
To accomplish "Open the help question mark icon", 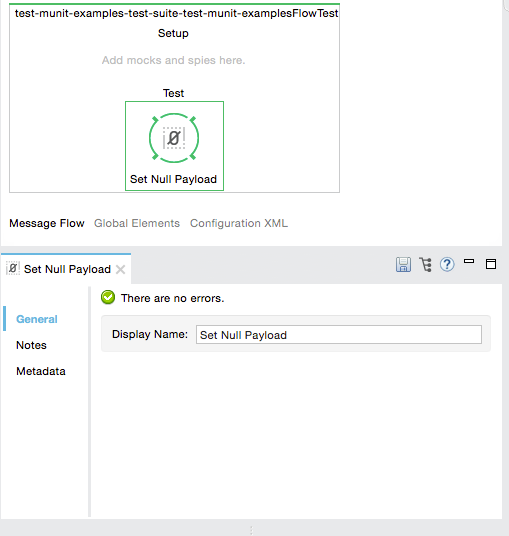I will coord(447,265).
